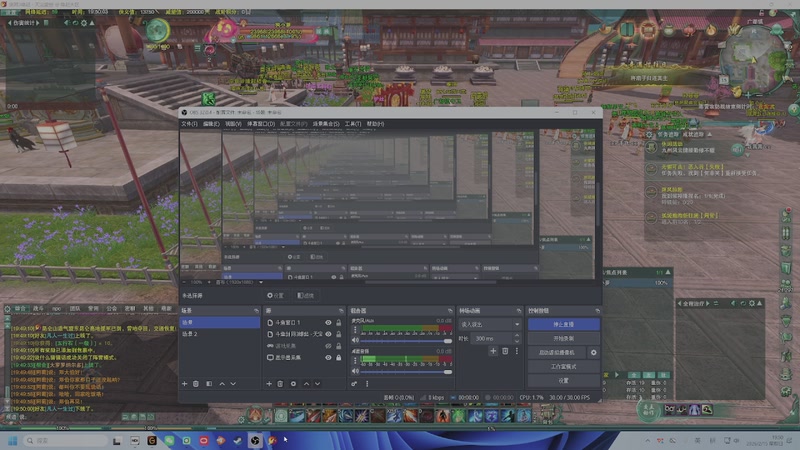Add a new source in Sources panel

(269, 384)
